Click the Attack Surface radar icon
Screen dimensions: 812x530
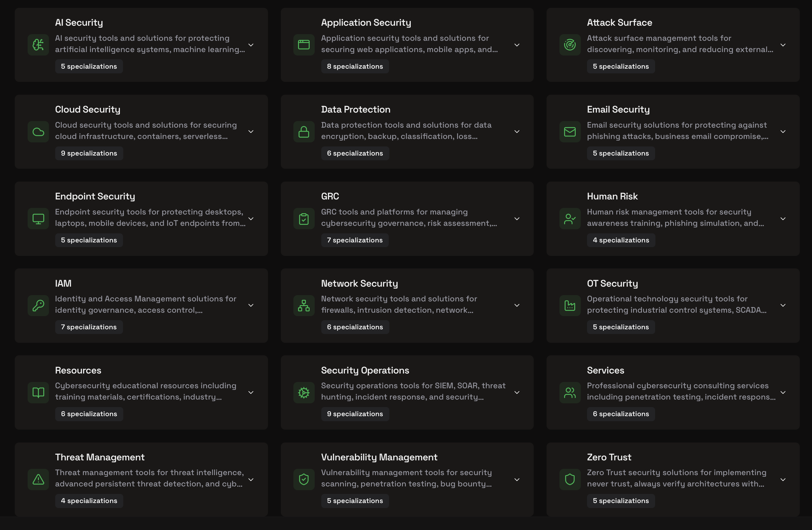point(570,45)
